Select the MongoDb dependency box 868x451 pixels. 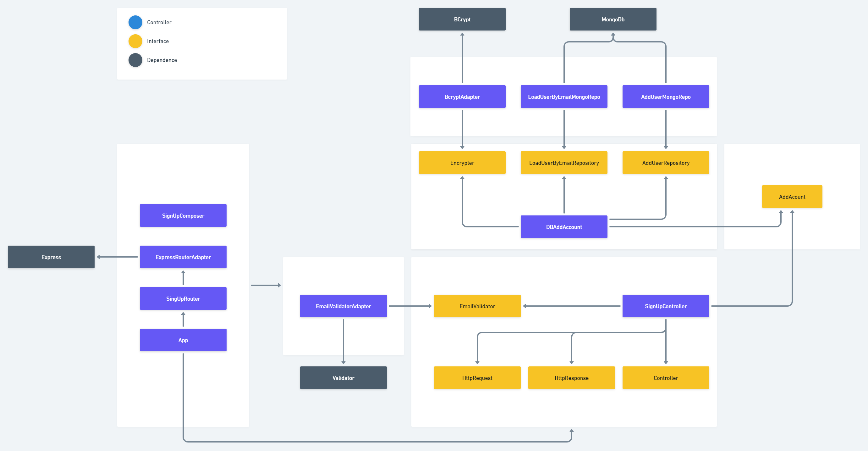[613, 19]
